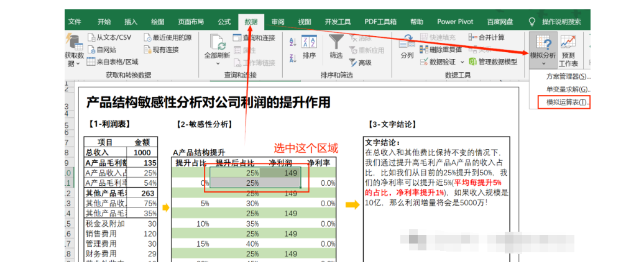Open 最近使用的源 recent sources
The height and width of the screenshot is (269, 644).
[x=168, y=37]
